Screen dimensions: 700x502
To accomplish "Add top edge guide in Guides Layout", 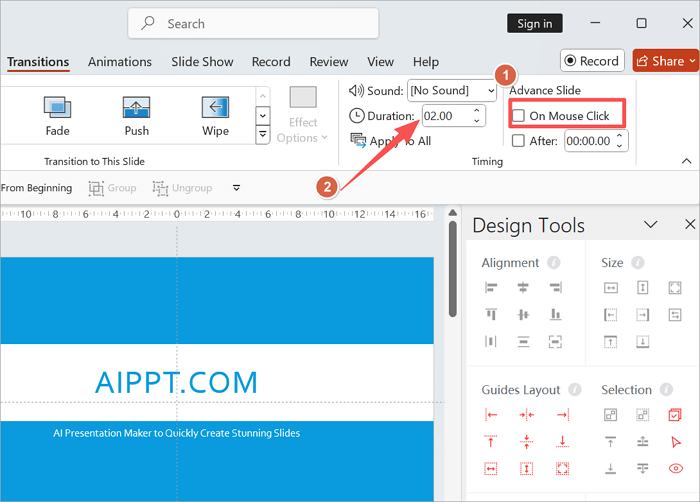I will point(491,442).
